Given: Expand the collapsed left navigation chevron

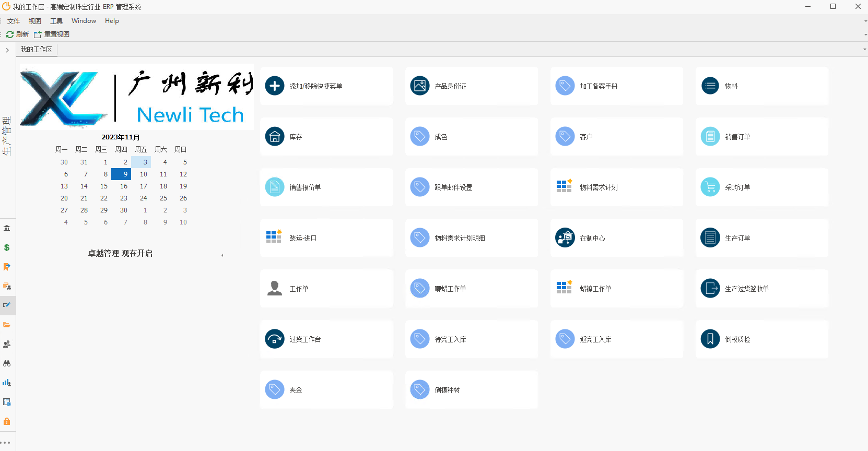Looking at the screenshot, I should [x=7, y=50].
